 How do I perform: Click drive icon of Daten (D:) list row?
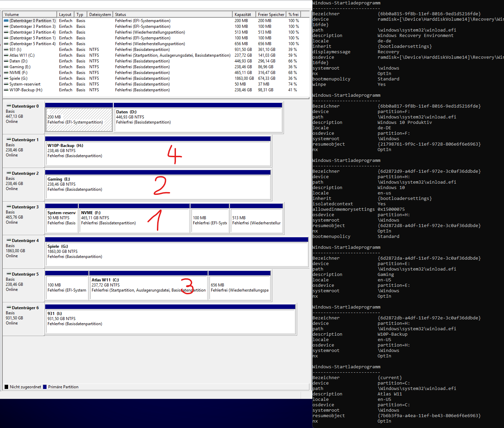point(6,61)
